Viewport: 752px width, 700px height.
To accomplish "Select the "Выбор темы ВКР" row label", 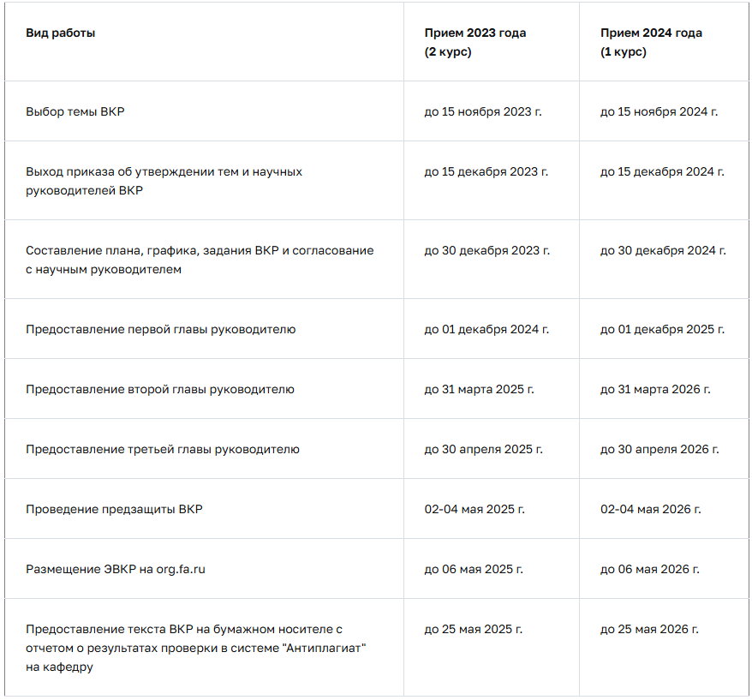I will coord(75,111).
